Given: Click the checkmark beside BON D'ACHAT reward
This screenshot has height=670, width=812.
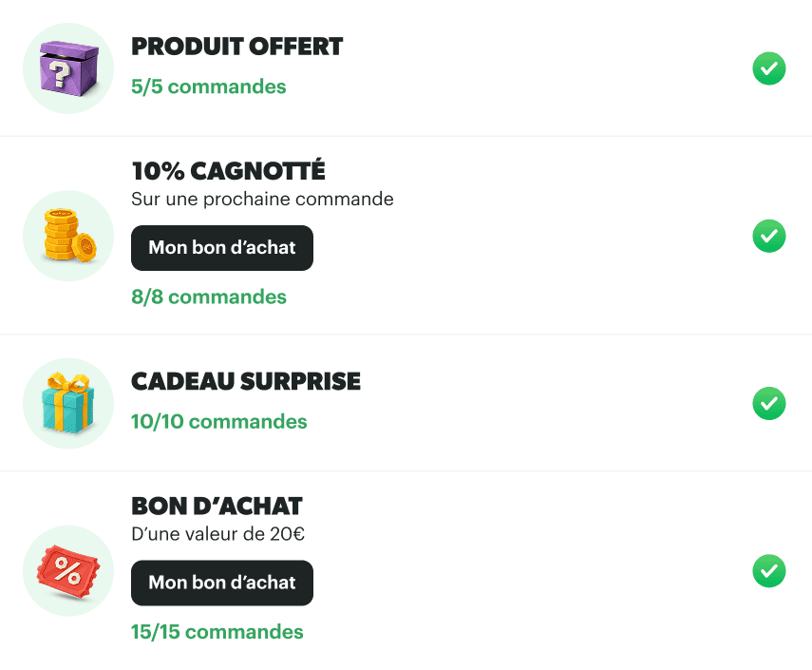Looking at the screenshot, I should pyautogui.click(x=769, y=571).
